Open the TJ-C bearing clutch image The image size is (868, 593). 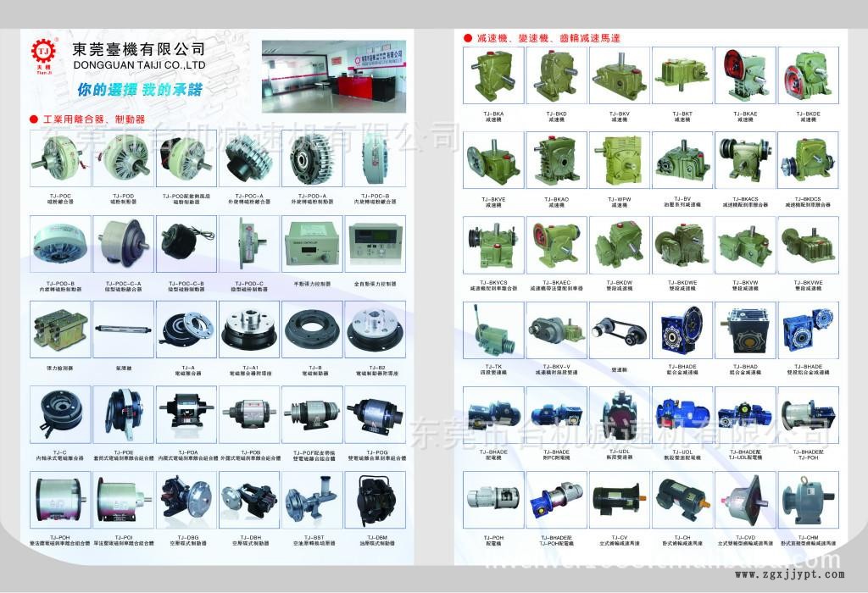60,414
